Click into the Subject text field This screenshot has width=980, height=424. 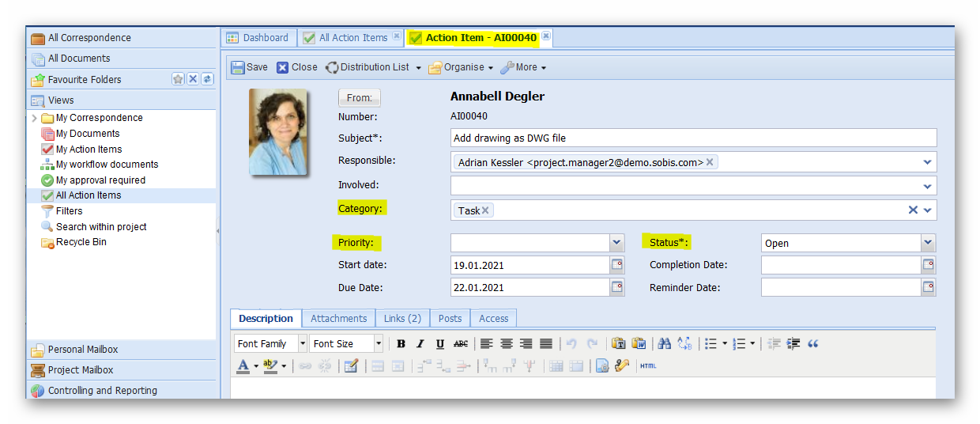coord(692,138)
